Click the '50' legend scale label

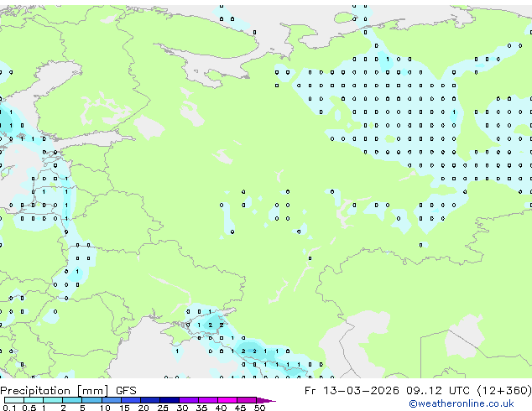pyautogui.click(x=260, y=408)
